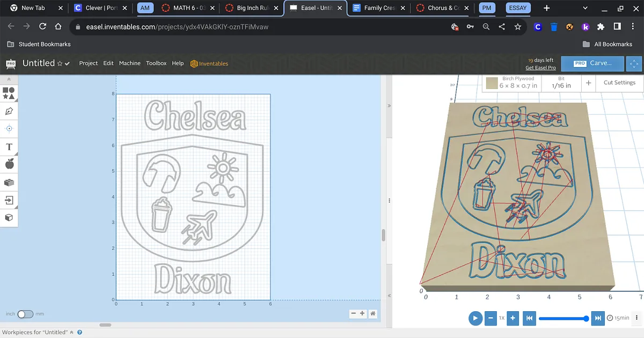Star the Untitled project as favorite
The width and height of the screenshot is (644, 338).
[x=60, y=64]
